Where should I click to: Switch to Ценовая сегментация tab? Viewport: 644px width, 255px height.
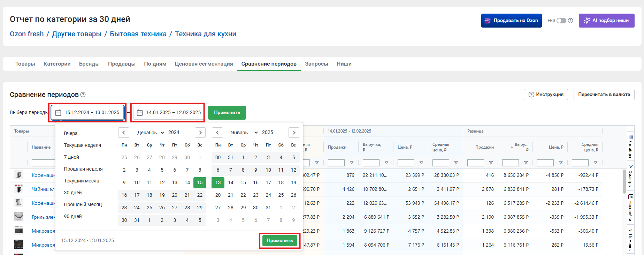pos(204,64)
